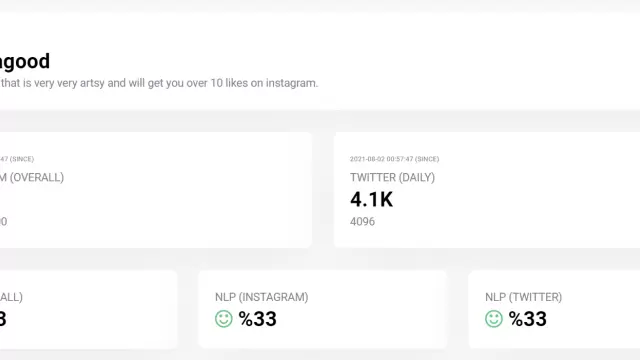Image resolution: width=640 pixels, height=360 pixels.
Task: Click the green smiley icon under NLP (TWITTER)
Action: 494,319
